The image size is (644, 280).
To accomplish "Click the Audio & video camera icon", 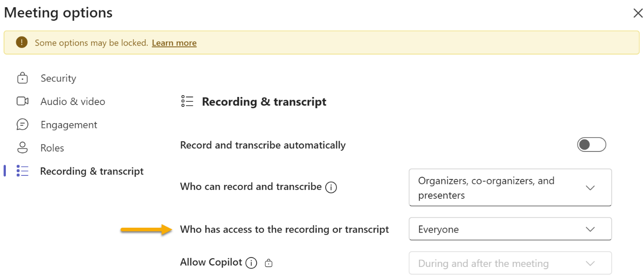I will 23,101.
